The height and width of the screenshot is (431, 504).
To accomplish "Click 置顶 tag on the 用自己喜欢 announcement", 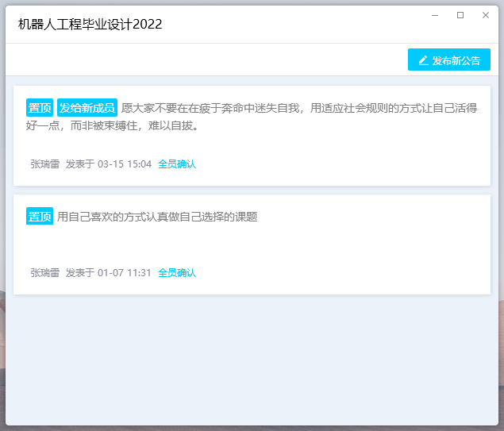I will click(x=40, y=217).
